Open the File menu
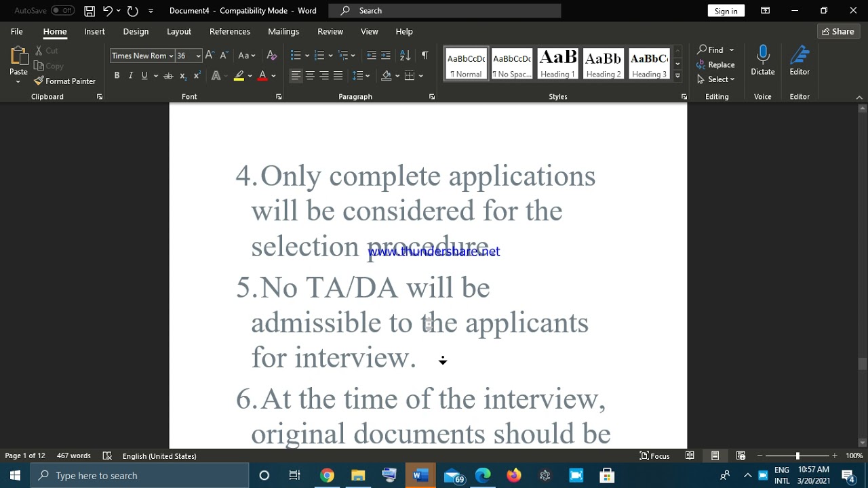 pos(17,31)
